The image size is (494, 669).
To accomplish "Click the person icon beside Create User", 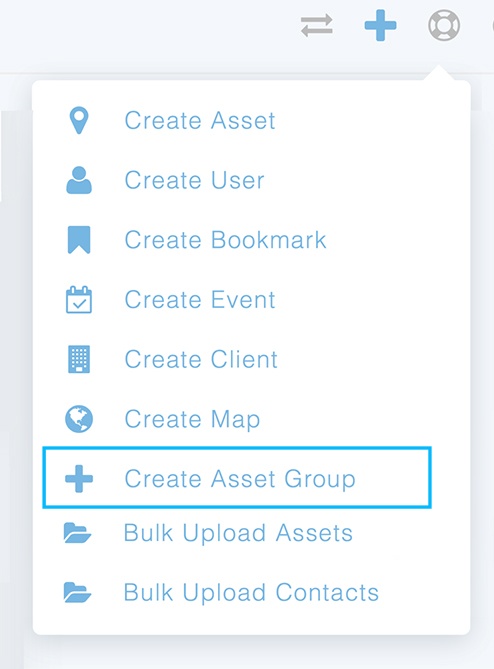I will [x=79, y=180].
